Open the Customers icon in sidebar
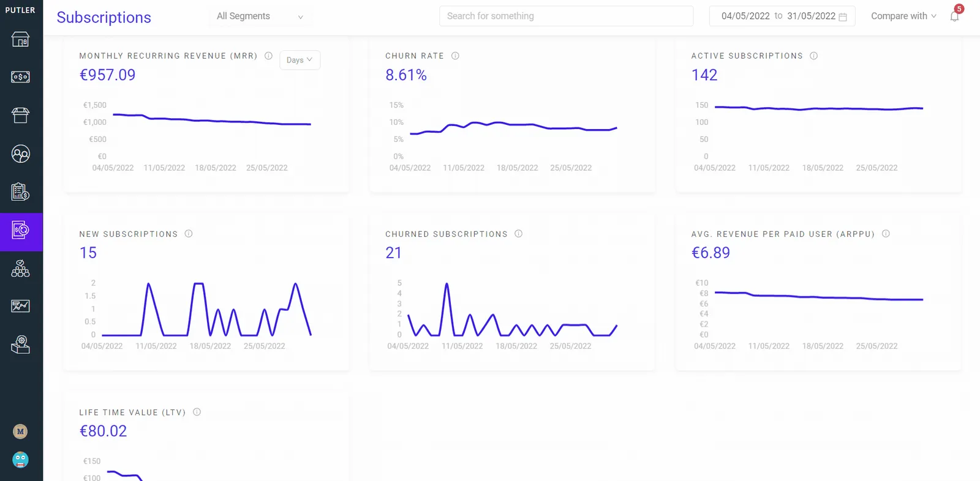This screenshot has width=980, height=481. (x=21, y=154)
